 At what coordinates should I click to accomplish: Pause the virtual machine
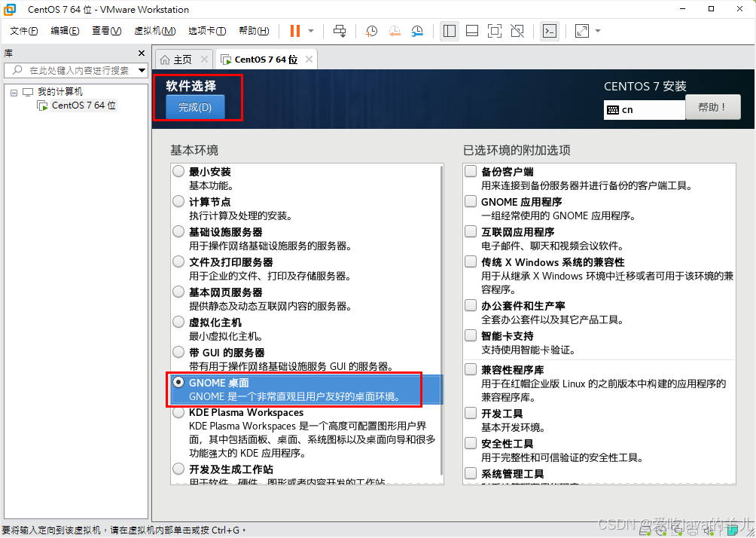coord(295,31)
